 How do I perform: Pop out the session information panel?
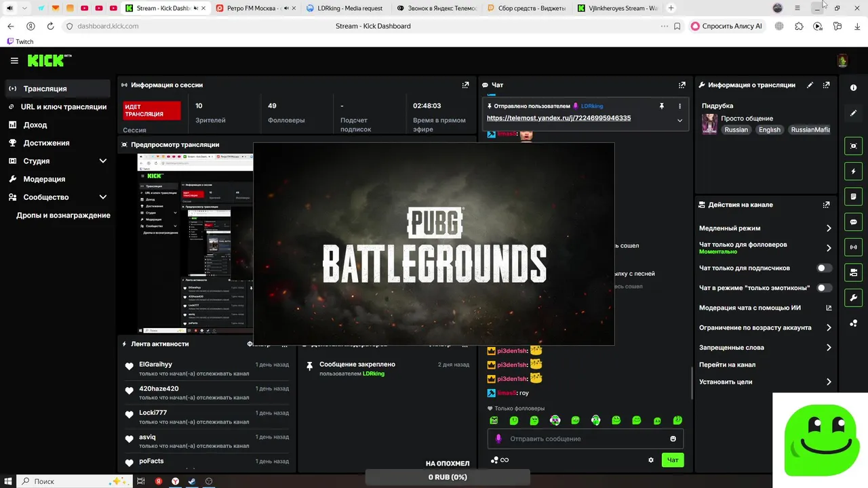tap(465, 85)
